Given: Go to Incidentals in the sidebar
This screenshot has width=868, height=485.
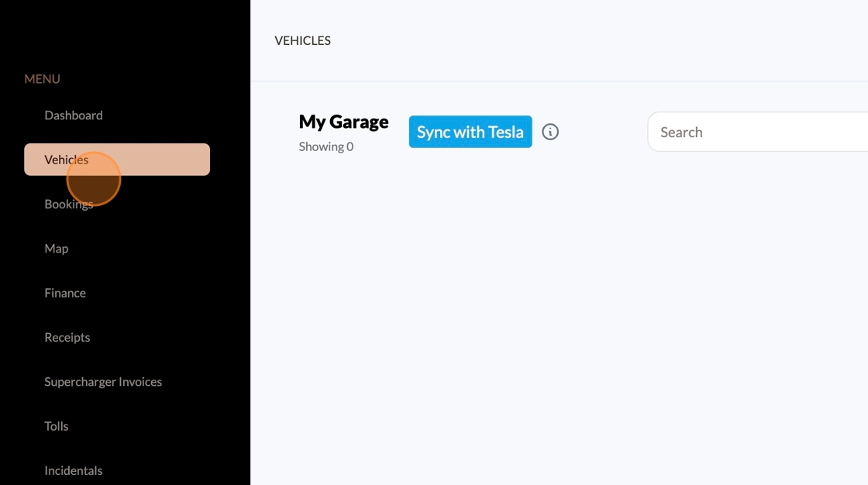Looking at the screenshot, I should [x=74, y=470].
